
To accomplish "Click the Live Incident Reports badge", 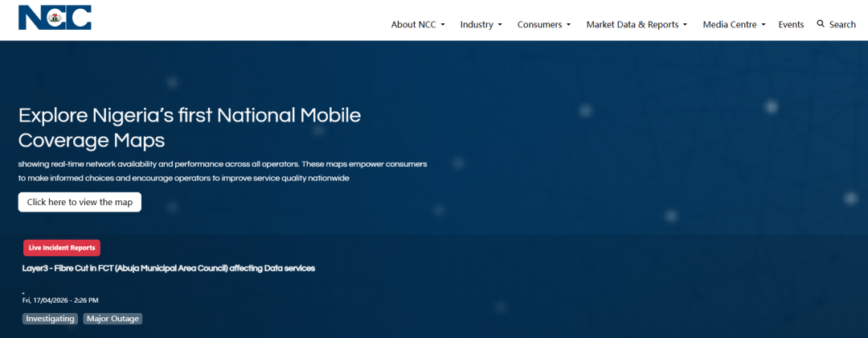I will point(62,248).
